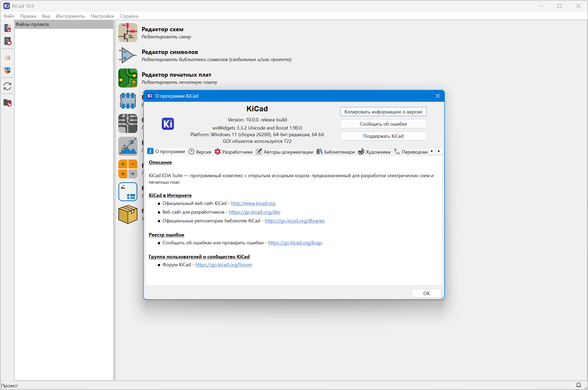Launch the Image Converter icon
The height and width of the screenshot is (390, 588).
128,146
